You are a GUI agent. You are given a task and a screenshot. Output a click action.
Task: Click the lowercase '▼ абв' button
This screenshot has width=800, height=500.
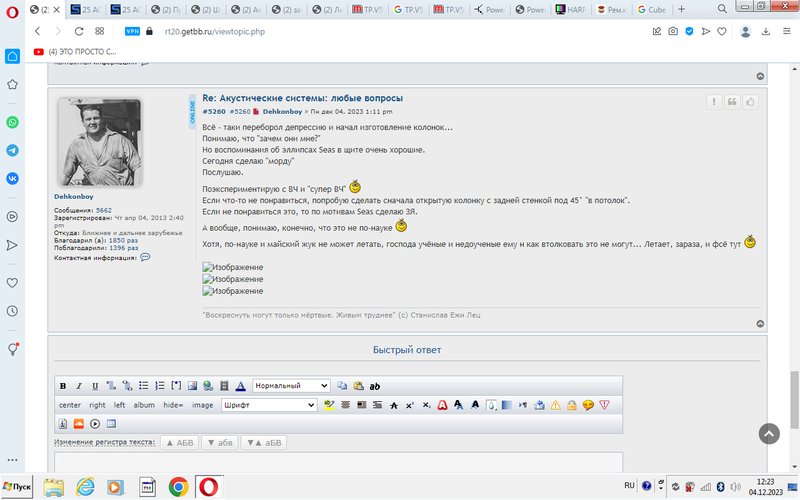coord(219,443)
